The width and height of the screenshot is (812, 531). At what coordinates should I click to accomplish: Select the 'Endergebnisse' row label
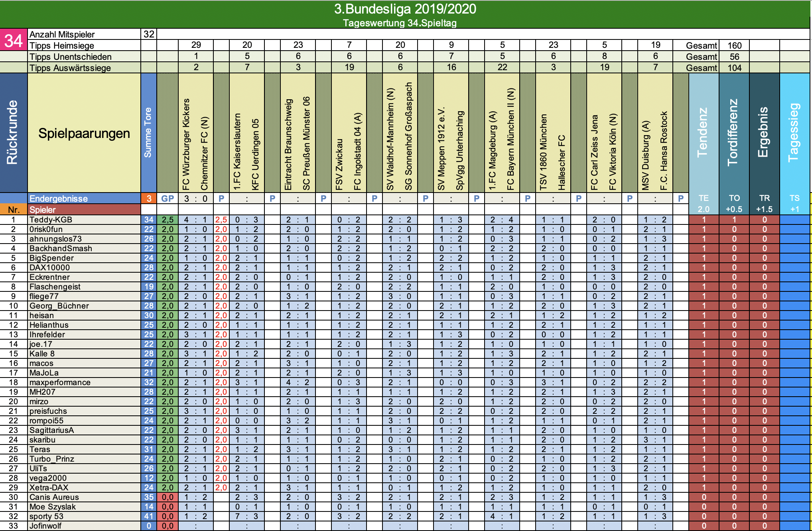[x=59, y=199]
